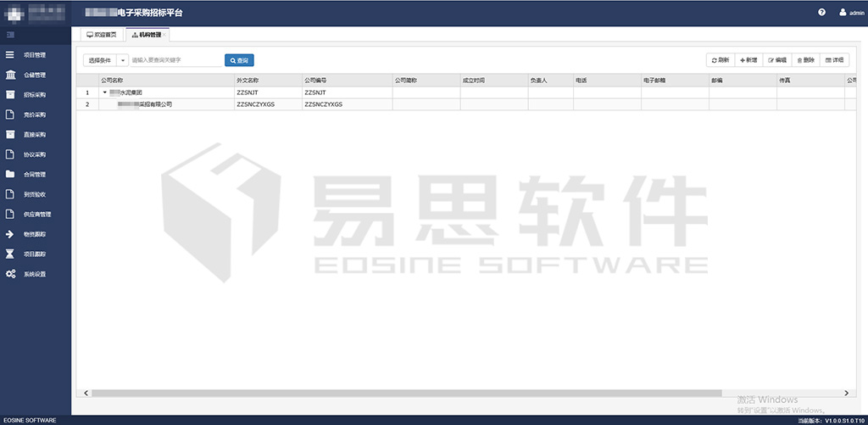The width and height of the screenshot is (868, 425).
Task: Click the 刷新 refresh button
Action: [x=720, y=60]
